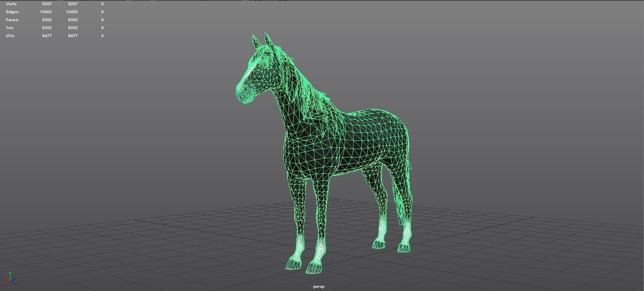The height and width of the screenshot is (291, 644).
Task: Click the 0 value in the UVs row
Action: click(x=102, y=36)
